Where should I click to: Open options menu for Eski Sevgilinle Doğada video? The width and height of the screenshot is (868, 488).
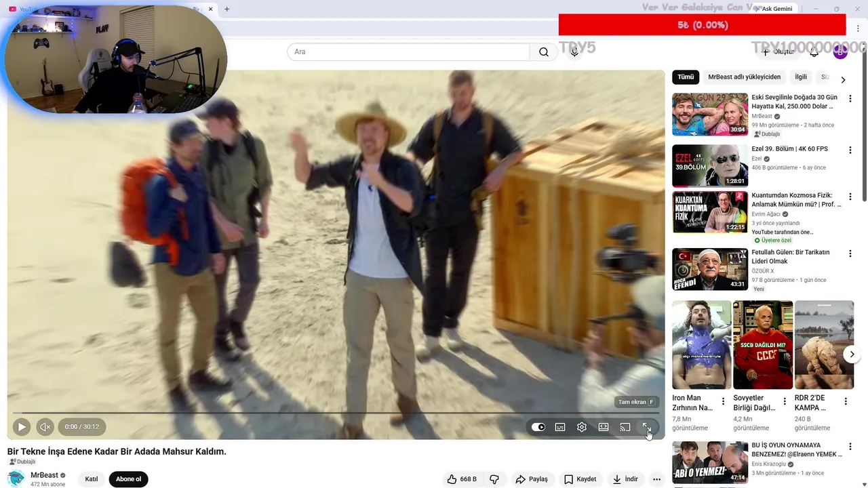[x=850, y=98]
